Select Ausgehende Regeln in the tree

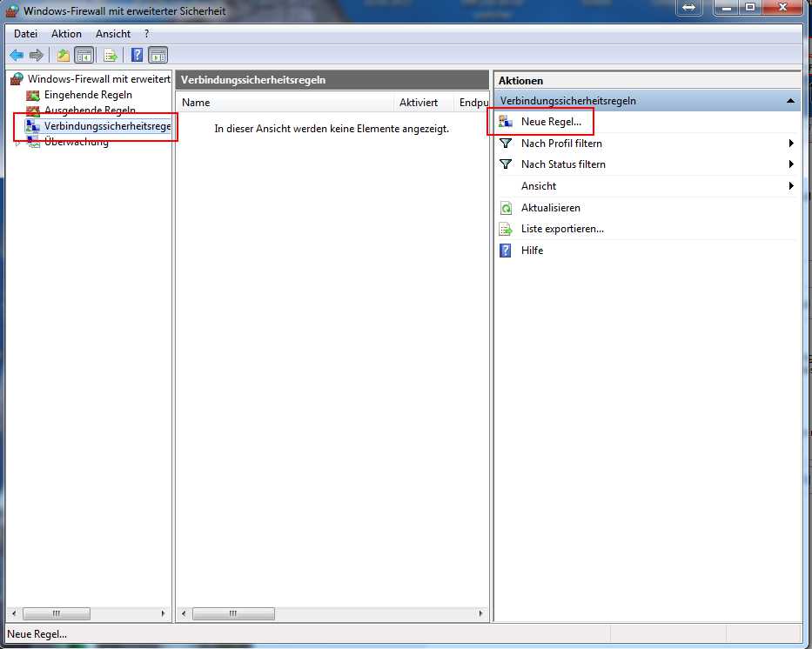point(91,110)
